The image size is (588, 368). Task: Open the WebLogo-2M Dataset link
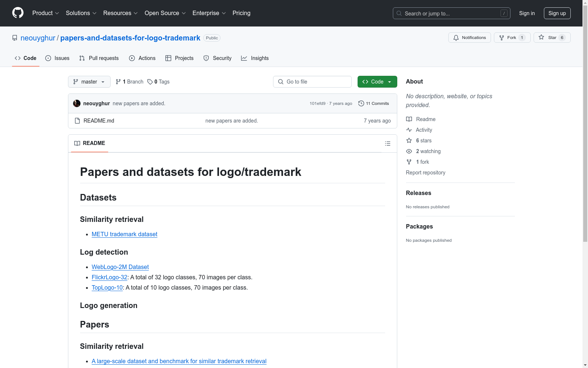120,267
